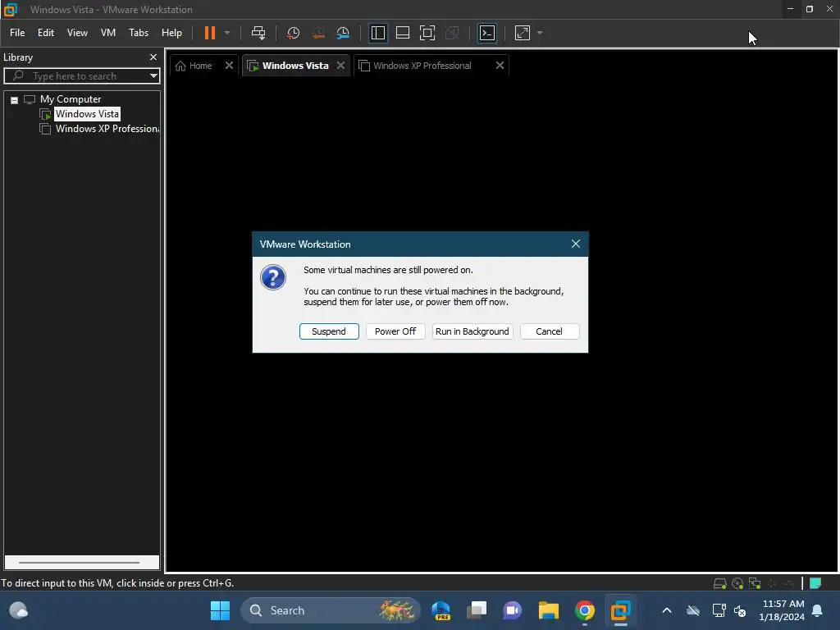Open the Teams chat taskbar icon
Viewport: 840px width, 630px height.
click(513, 610)
